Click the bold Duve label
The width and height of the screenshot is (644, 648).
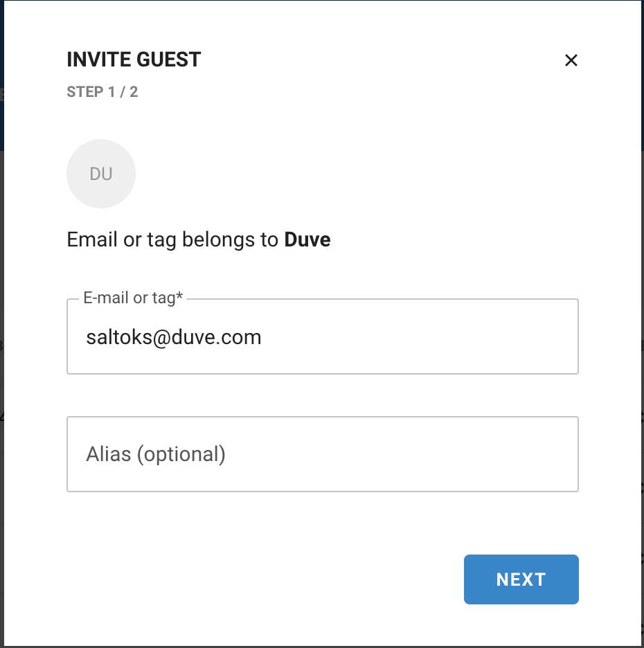point(307,240)
